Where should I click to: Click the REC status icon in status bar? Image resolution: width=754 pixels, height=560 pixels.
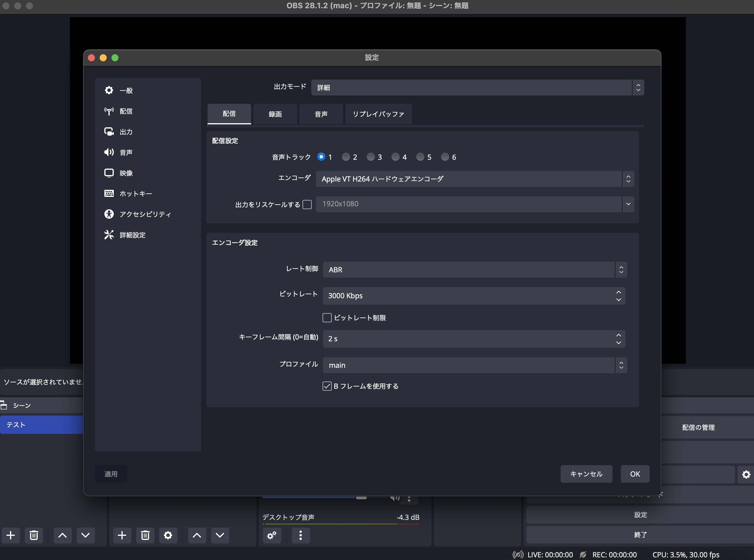point(583,555)
